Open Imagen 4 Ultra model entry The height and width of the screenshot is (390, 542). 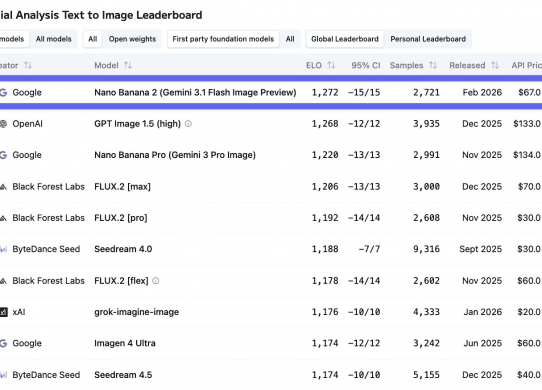point(125,343)
